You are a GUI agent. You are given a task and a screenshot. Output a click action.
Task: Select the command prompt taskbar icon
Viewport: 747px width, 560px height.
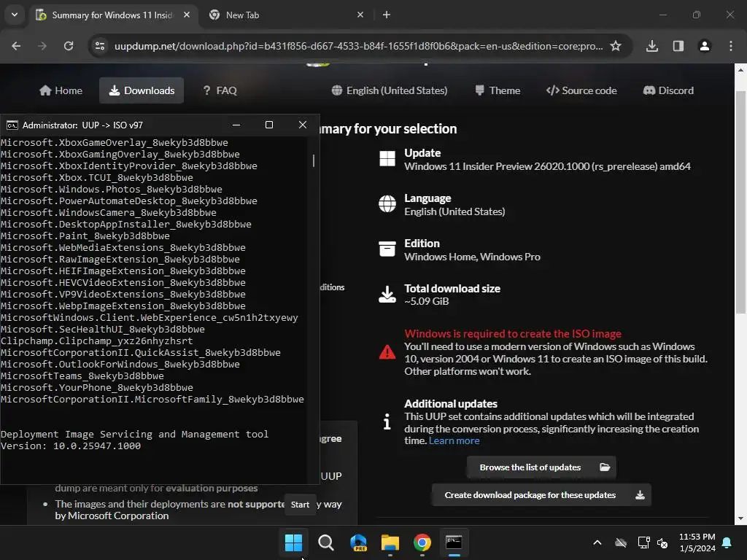(x=454, y=542)
